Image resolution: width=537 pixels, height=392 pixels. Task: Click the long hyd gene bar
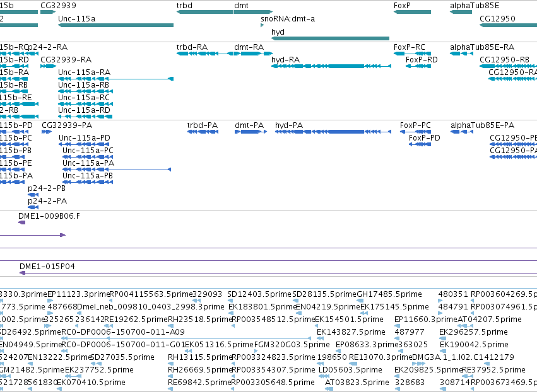coord(330,38)
